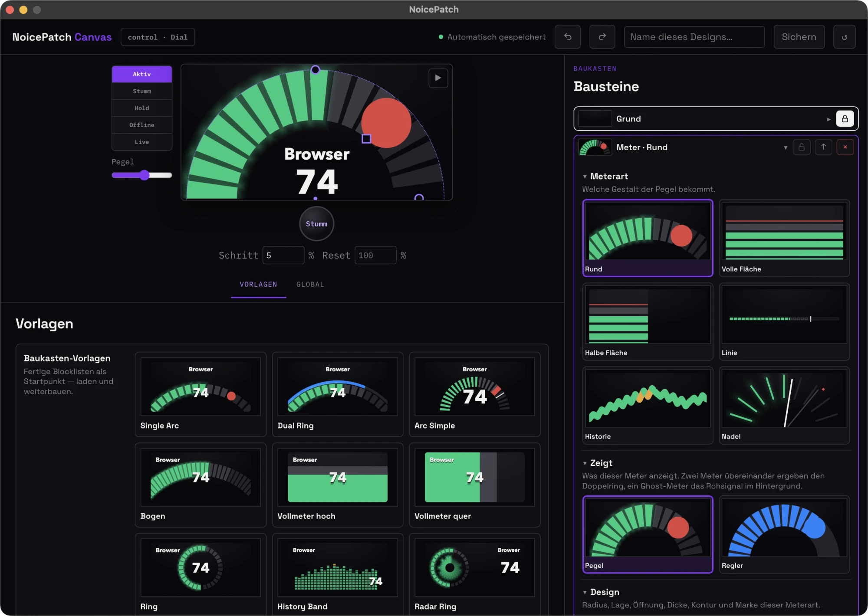
Task: Click the Grund color swatch
Action: coord(595,119)
